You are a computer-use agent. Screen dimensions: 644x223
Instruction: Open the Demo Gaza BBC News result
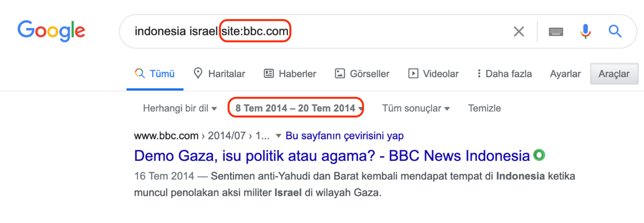click(332, 155)
